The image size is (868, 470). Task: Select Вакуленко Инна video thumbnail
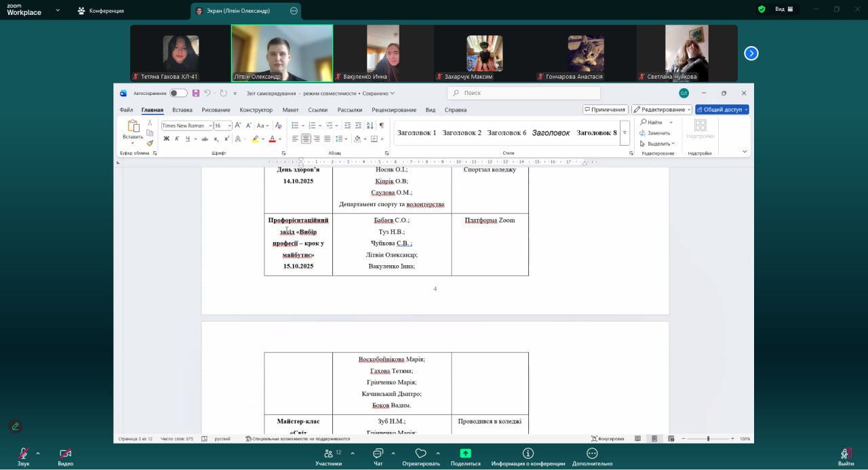pos(383,53)
